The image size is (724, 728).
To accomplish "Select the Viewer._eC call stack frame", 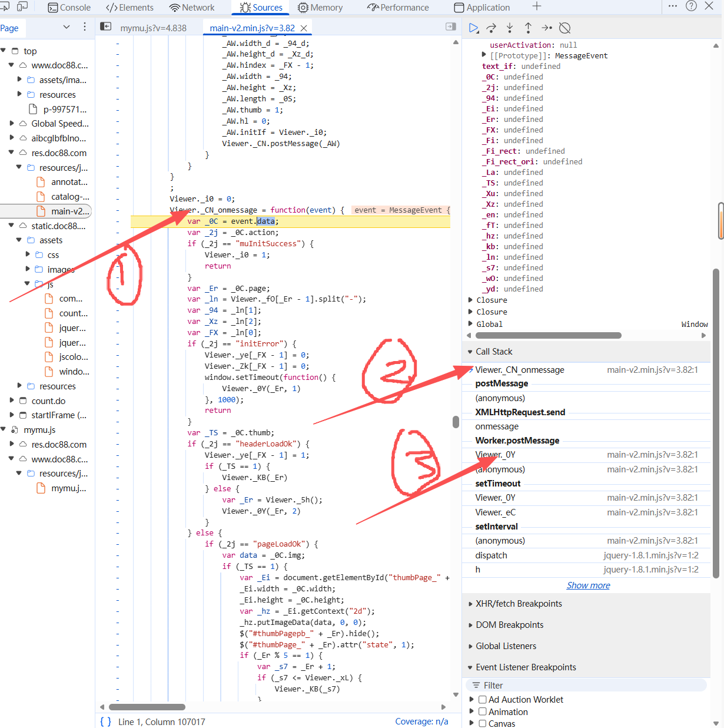I will coord(495,512).
